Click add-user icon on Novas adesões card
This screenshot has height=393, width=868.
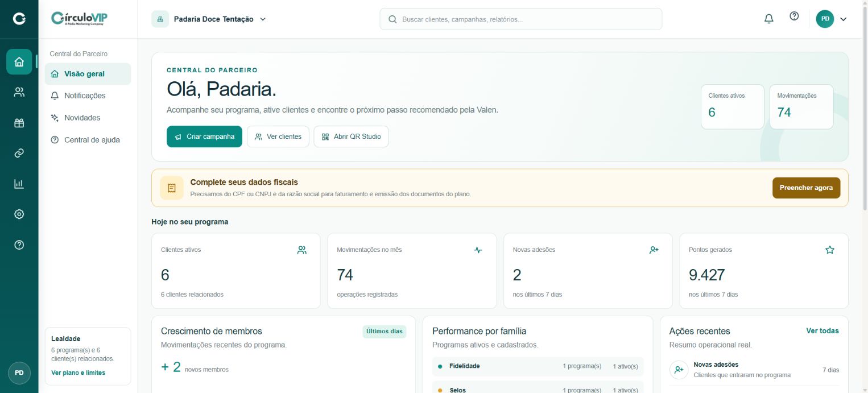[x=654, y=250]
